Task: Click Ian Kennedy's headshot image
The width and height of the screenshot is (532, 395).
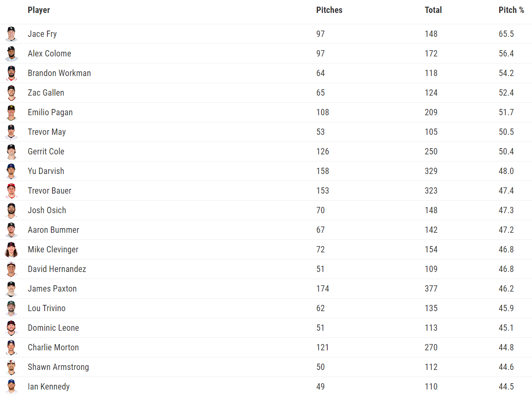Action: (x=11, y=386)
